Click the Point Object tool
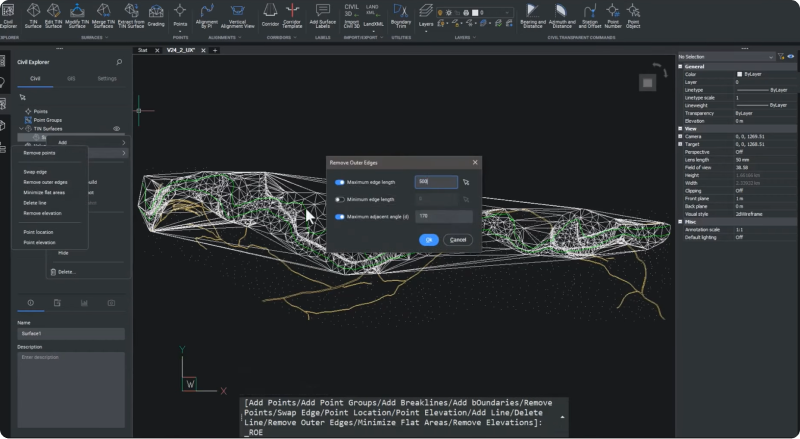Image resolution: width=800 pixels, height=439 pixels. tap(633, 14)
